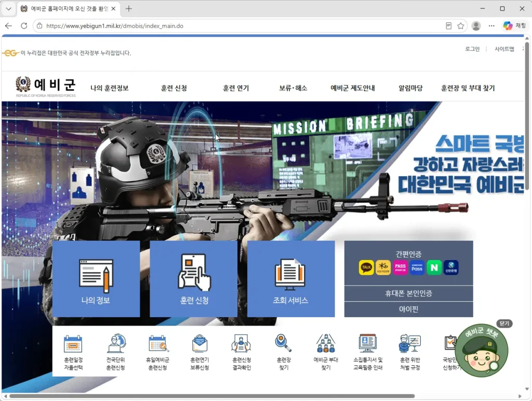
Task: Choose KB 국민은행 authentication icon
Action: pyautogui.click(x=383, y=267)
